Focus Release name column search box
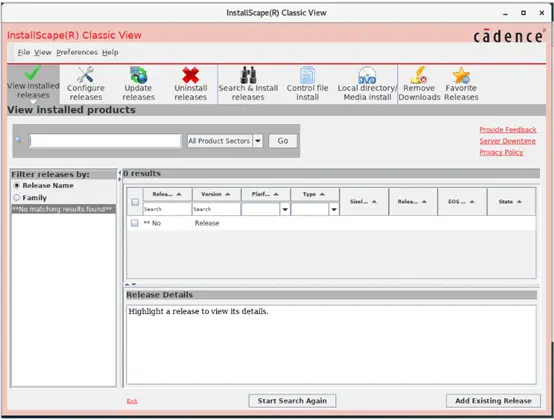This screenshot has width=554, height=420. tap(167, 209)
